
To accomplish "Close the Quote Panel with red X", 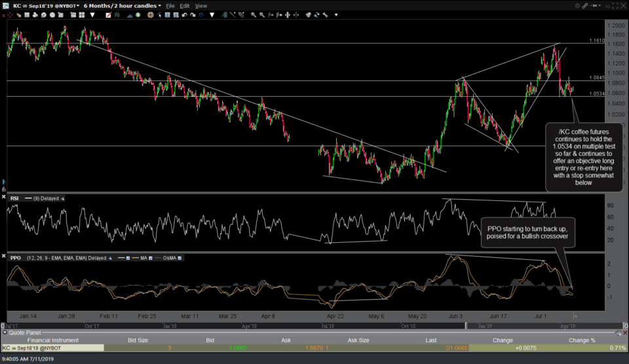I will pos(624,333).
